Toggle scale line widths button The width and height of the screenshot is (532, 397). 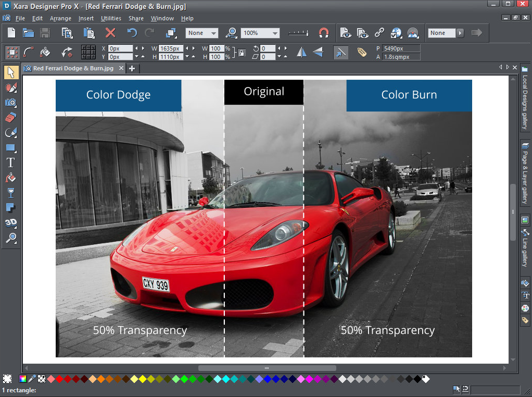click(340, 52)
